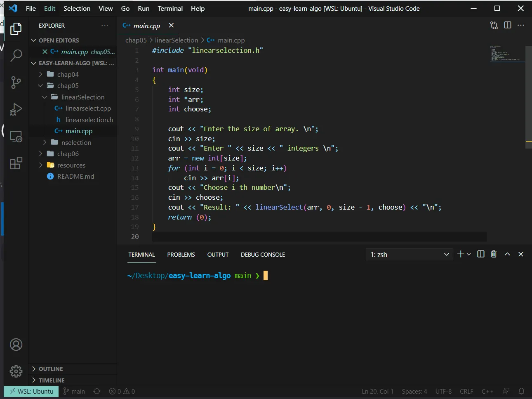Image resolution: width=532 pixels, height=399 pixels.
Task: Open the Source Control view
Action: point(16,83)
